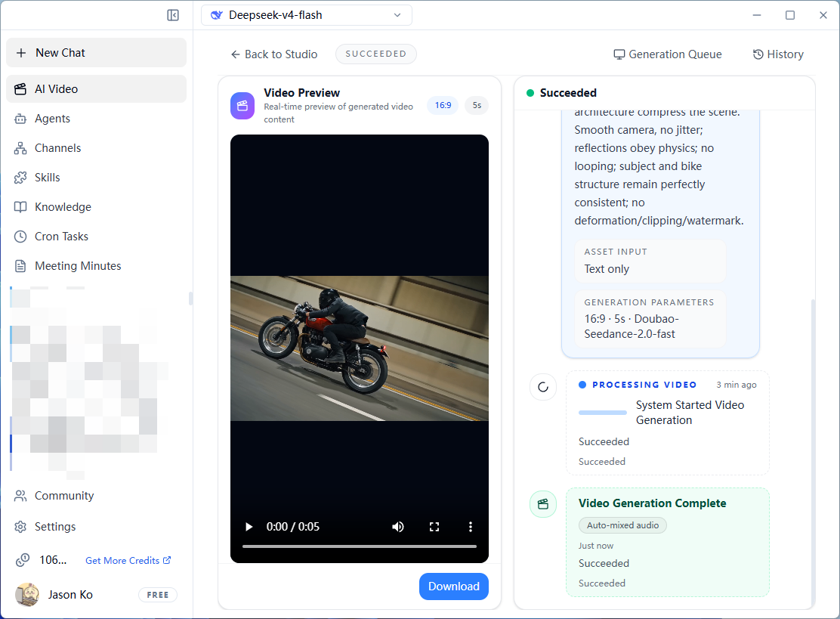840x619 pixels.
Task: Click the Community people icon
Action: pyautogui.click(x=20, y=496)
